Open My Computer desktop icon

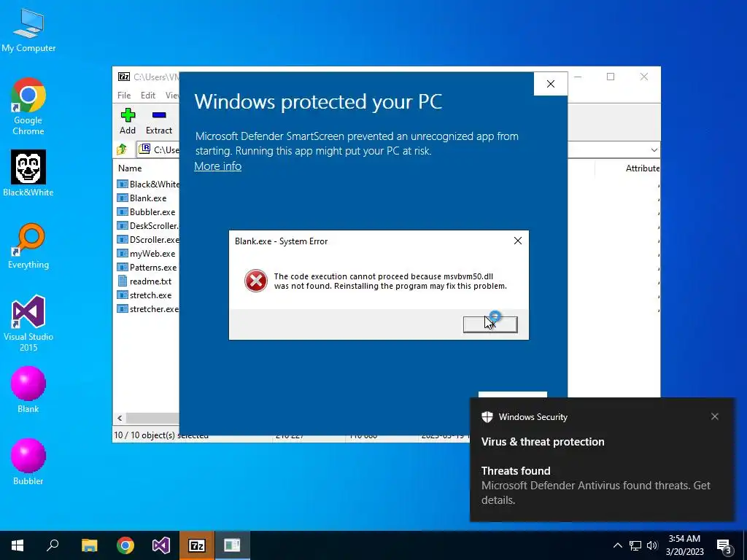[x=28, y=30]
